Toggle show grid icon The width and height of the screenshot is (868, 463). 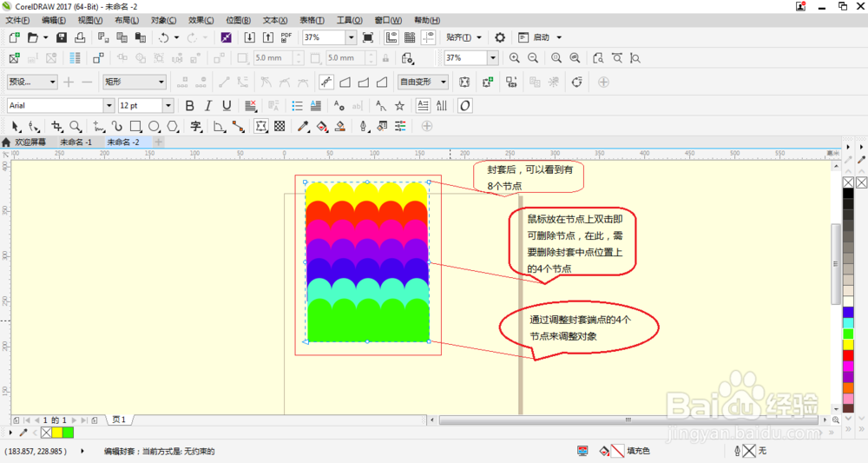pyautogui.click(x=410, y=37)
